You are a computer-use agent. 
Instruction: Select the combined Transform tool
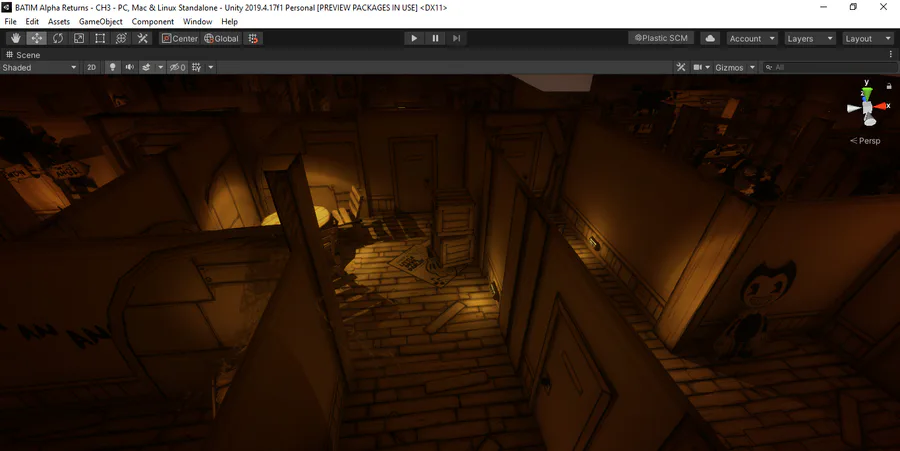[121, 38]
